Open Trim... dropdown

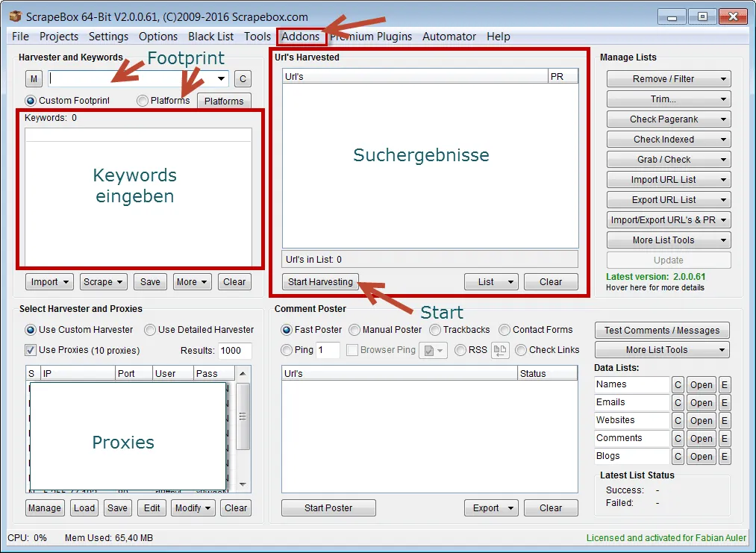coord(669,99)
